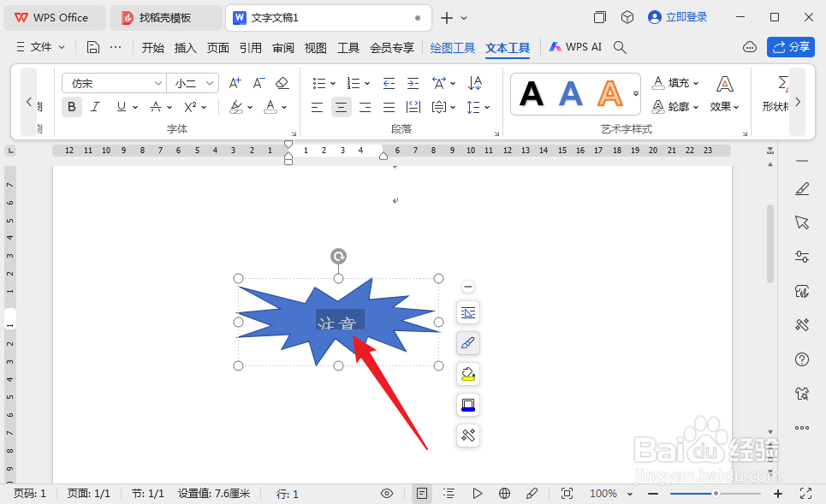
Task: Align text to the right
Action: tap(365, 108)
